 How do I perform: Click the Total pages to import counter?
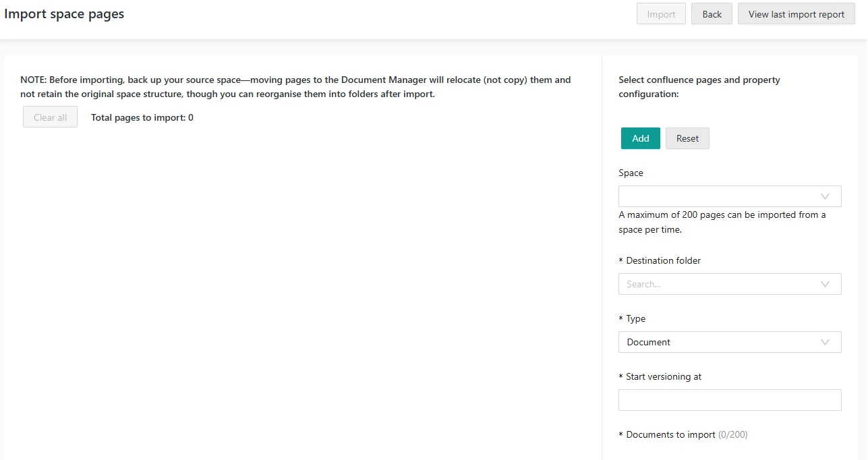pos(142,117)
